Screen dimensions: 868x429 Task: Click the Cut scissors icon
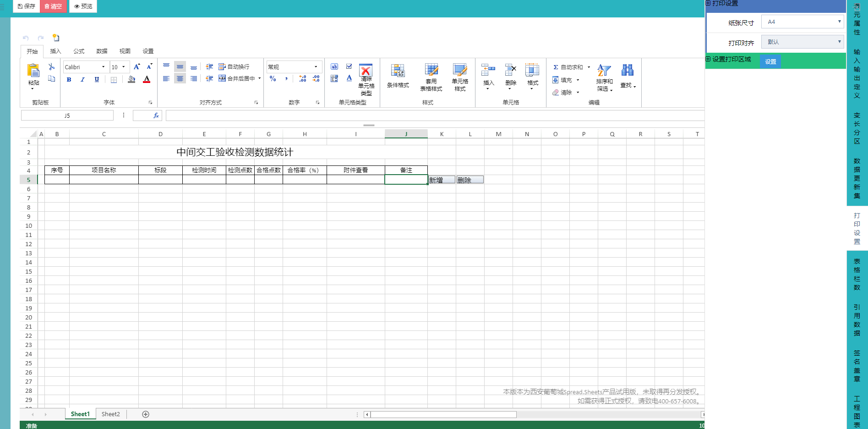tap(52, 67)
